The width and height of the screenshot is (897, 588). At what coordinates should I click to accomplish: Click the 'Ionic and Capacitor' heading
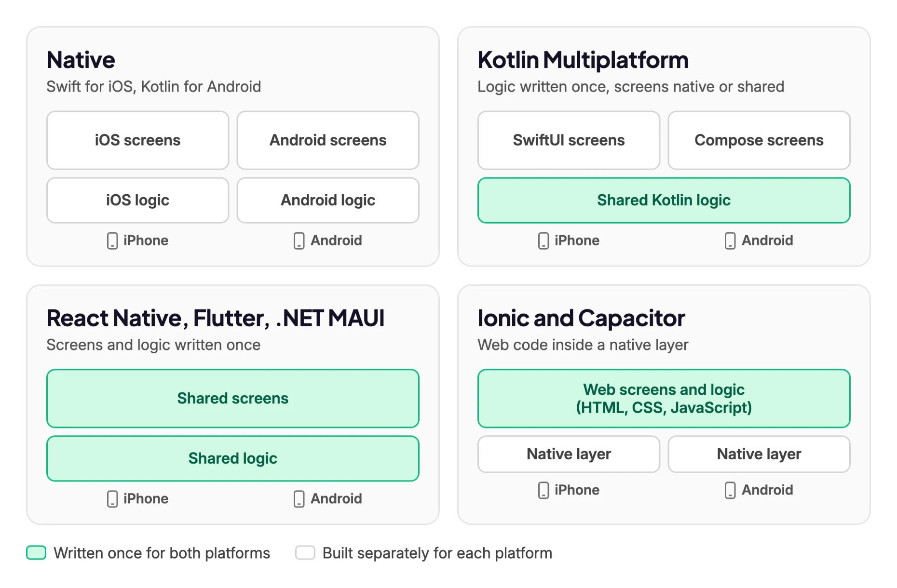[581, 319]
